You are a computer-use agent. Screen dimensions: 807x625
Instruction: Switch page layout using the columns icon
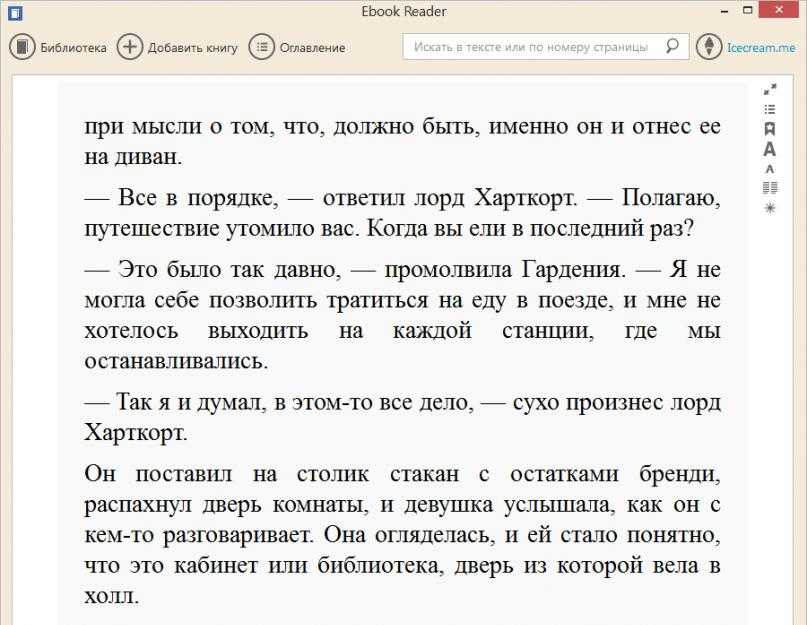click(x=770, y=188)
